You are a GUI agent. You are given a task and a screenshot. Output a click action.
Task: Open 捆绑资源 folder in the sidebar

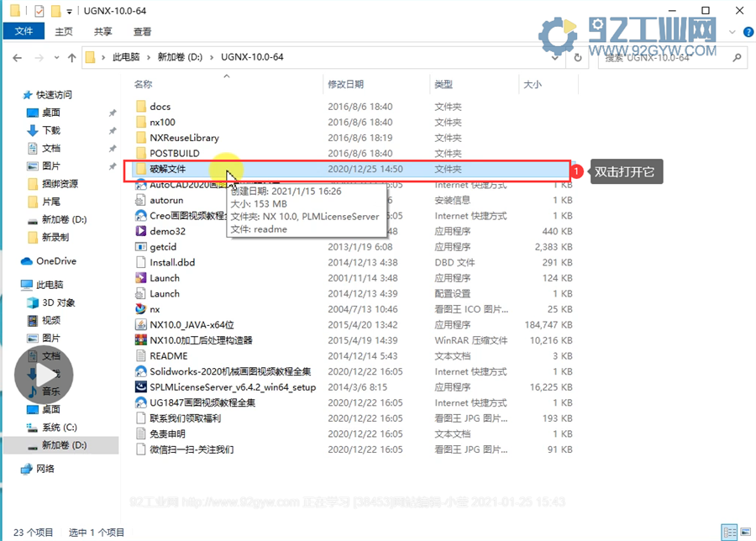tap(60, 184)
